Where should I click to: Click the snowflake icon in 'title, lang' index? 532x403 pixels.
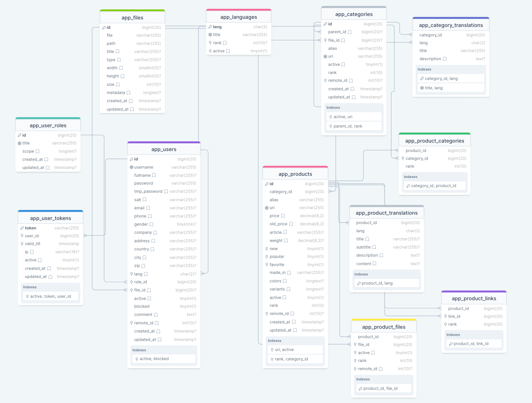[422, 88]
